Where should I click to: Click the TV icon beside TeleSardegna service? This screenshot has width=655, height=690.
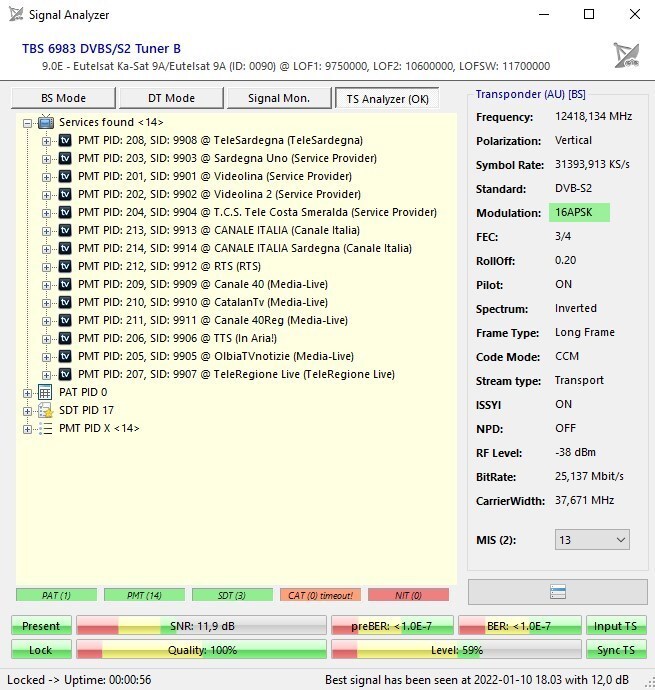(x=65, y=140)
